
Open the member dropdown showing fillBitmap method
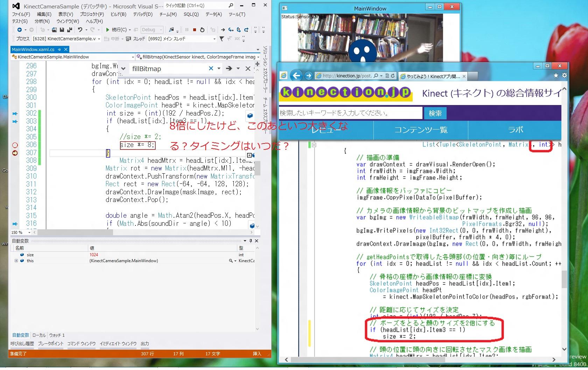click(198, 57)
